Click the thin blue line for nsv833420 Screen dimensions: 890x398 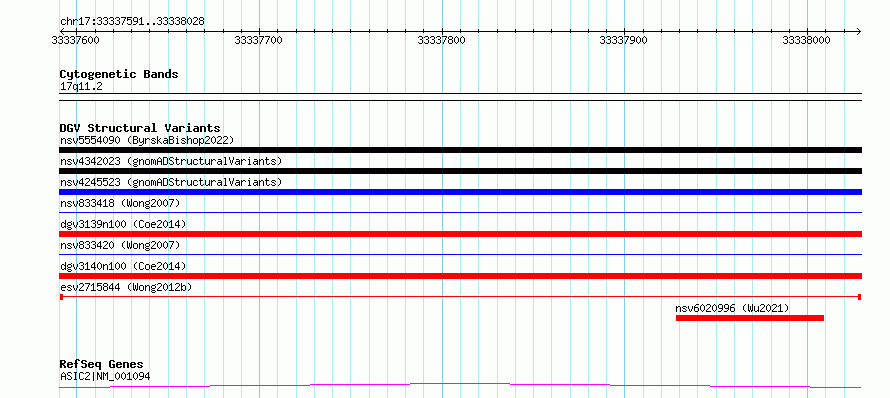point(460,254)
